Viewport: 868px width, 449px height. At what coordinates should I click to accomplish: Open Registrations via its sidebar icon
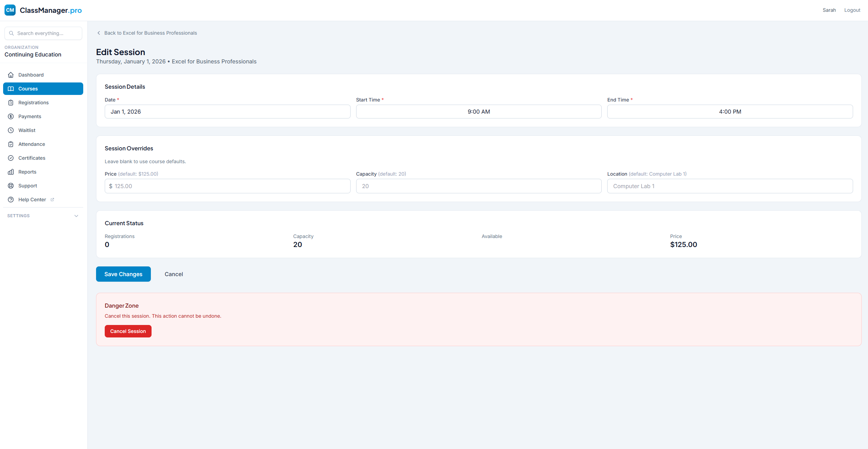pyautogui.click(x=11, y=102)
